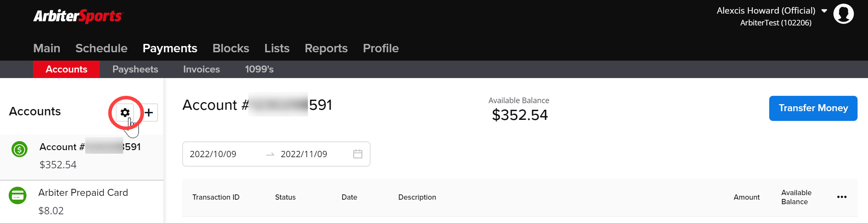This screenshot has width=868, height=223.
Task: Open the Payments main menu
Action: tap(170, 48)
